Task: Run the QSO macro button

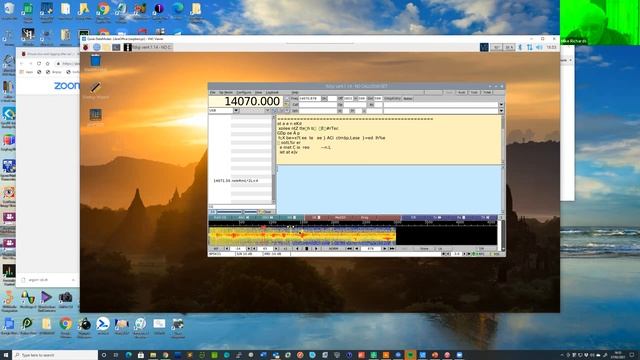Action: [268, 218]
